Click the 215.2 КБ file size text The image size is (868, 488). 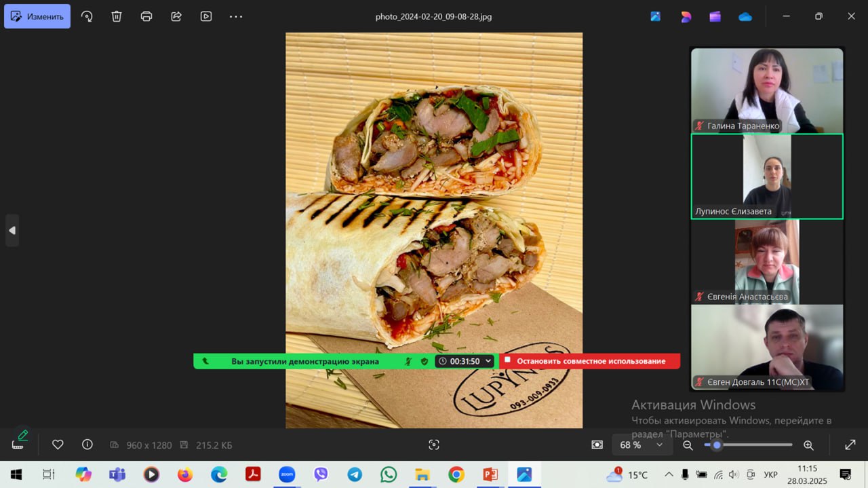[214, 445]
